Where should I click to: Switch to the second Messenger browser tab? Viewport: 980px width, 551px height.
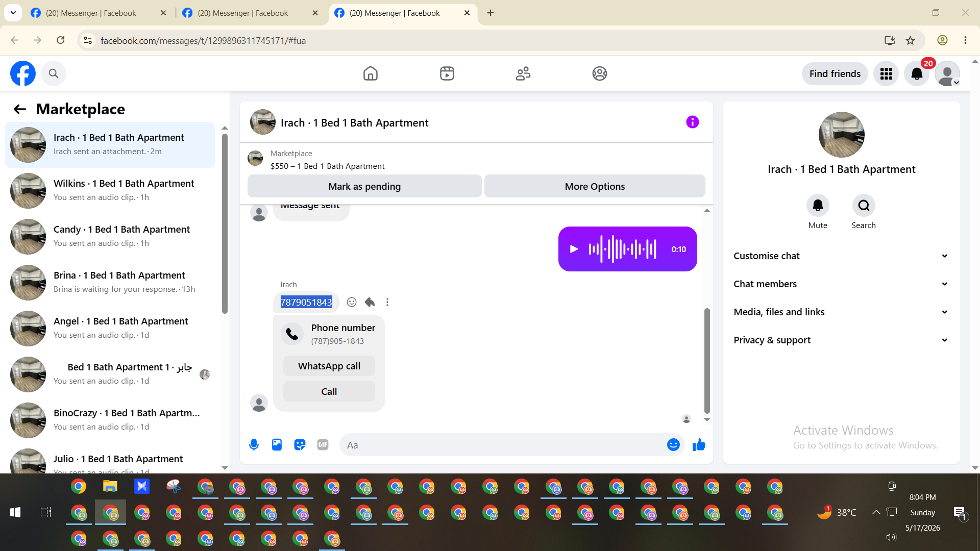243,13
